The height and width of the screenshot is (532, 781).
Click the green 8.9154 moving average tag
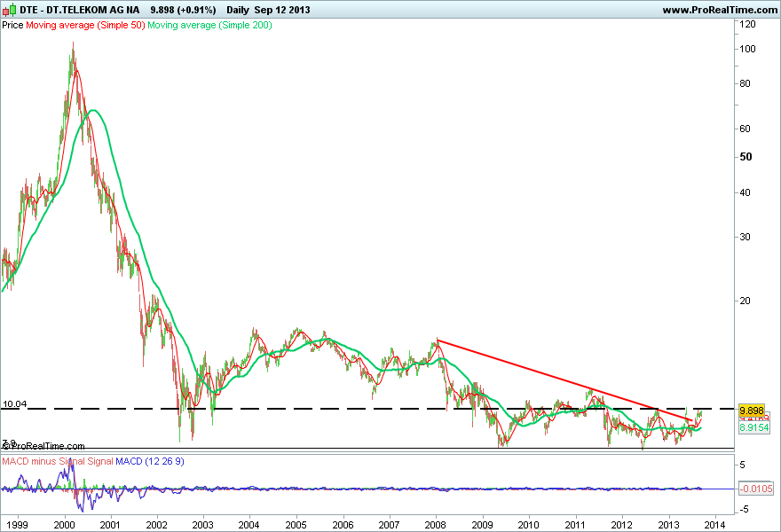point(754,427)
